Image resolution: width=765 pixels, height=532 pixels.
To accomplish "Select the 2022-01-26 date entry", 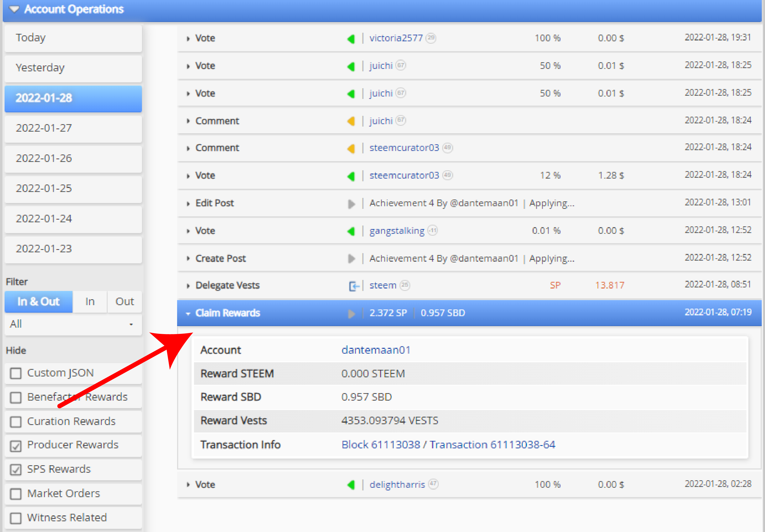I will (73, 159).
